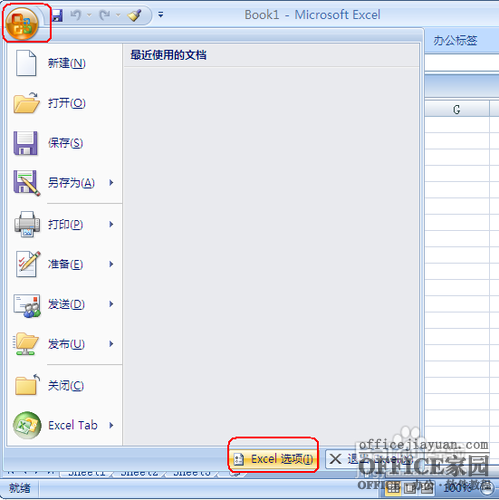Click the printer icon for 打印(P)
This screenshot has width=499, height=500.
click(x=27, y=224)
